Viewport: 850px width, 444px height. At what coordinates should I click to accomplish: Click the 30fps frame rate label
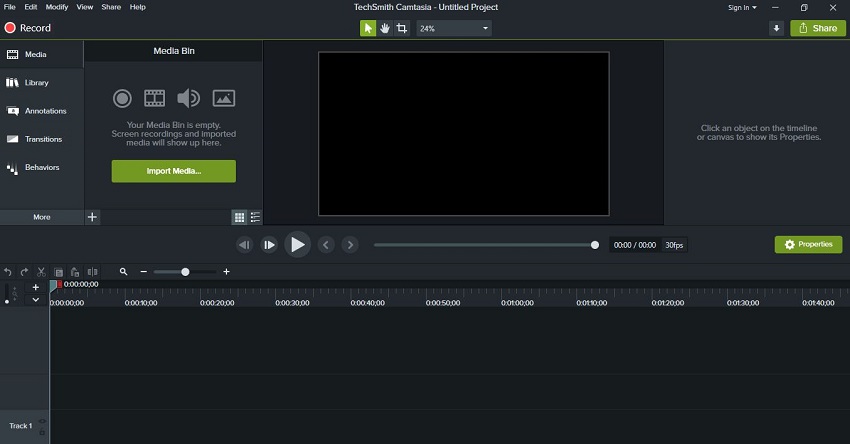(674, 245)
